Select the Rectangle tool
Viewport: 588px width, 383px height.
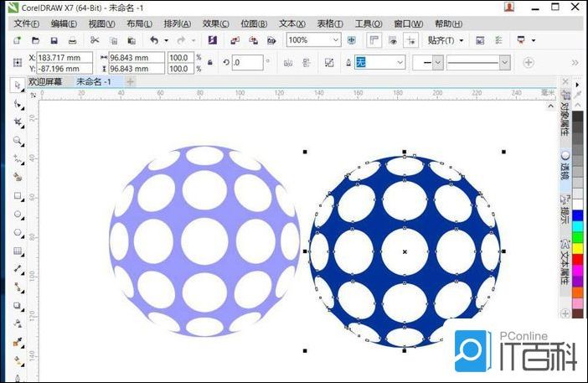point(18,196)
